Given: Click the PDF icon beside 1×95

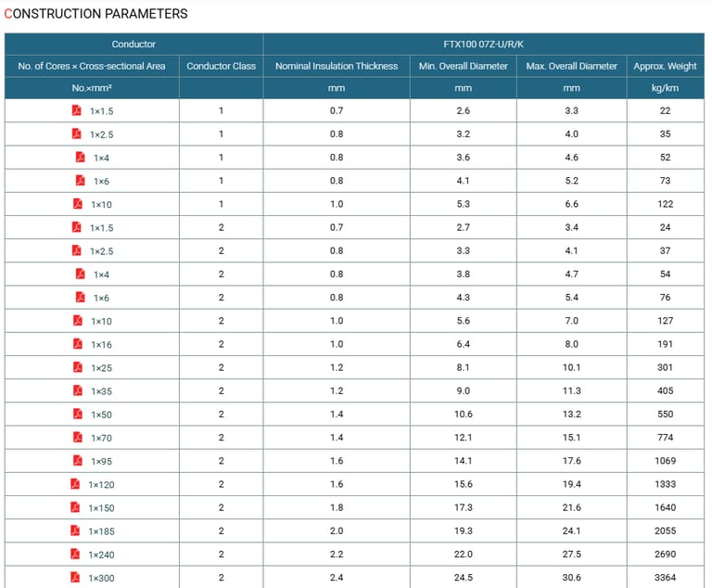Looking at the screenshot, I should (x=78, y=461).
